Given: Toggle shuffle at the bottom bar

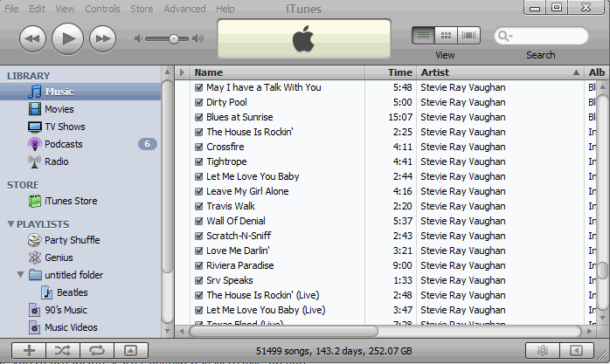Looking at the screenshot, I should coord(62,350).
